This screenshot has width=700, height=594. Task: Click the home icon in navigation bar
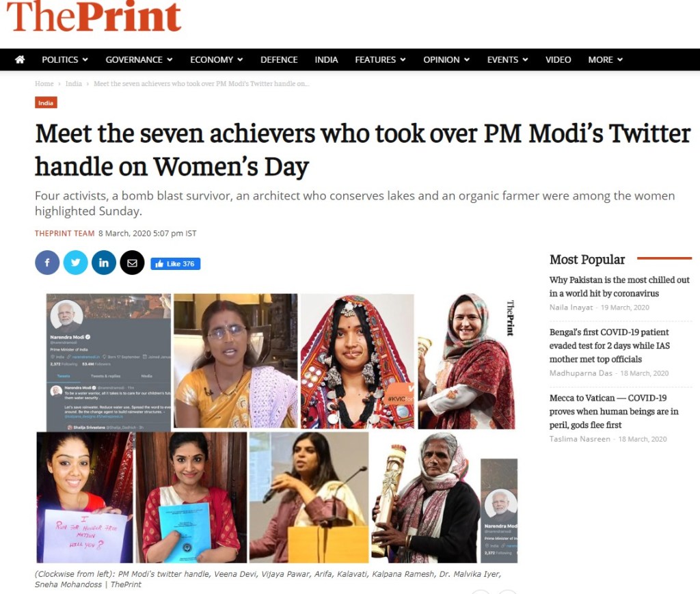point(20,59)
